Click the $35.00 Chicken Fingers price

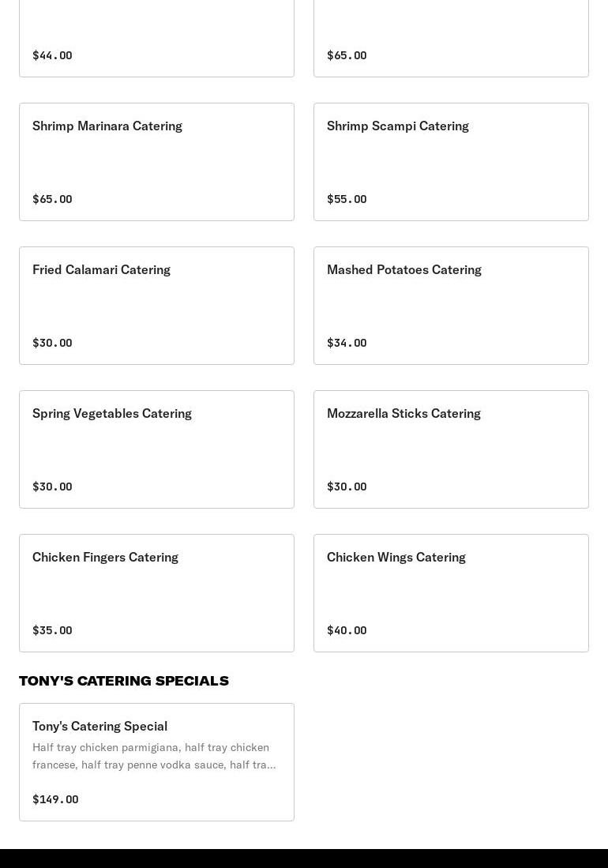[x=52, y=630]
